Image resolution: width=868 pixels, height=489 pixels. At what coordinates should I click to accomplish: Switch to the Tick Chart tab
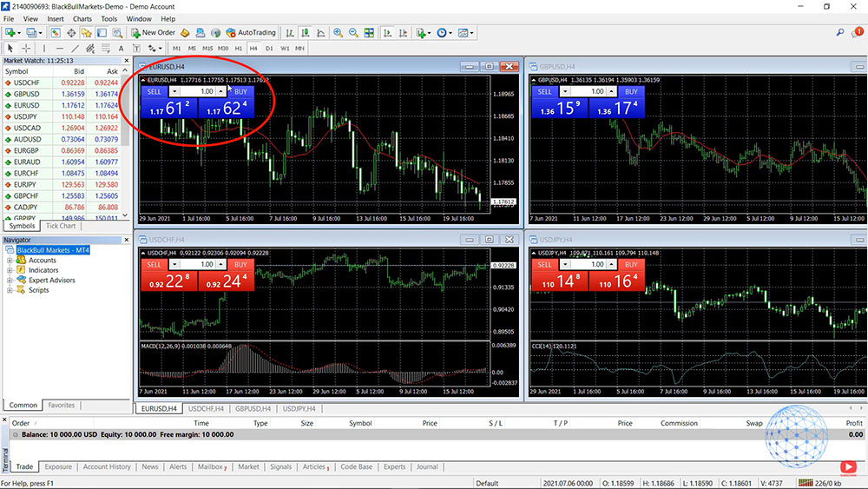pos(61,226)
